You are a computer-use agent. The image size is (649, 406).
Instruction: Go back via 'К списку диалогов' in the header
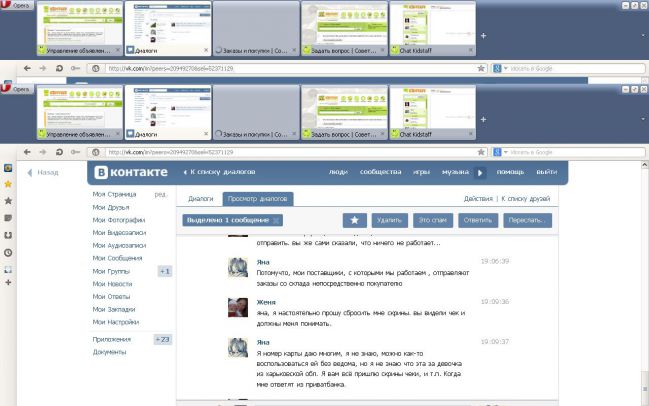215,172
